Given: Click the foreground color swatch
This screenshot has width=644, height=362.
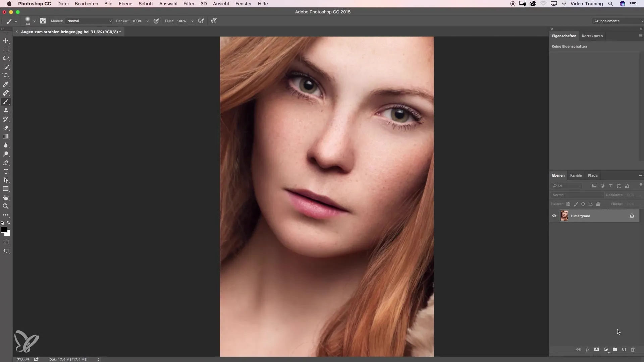Looking at the screenshot, I should pyautogui.click(x=4, y=230).
